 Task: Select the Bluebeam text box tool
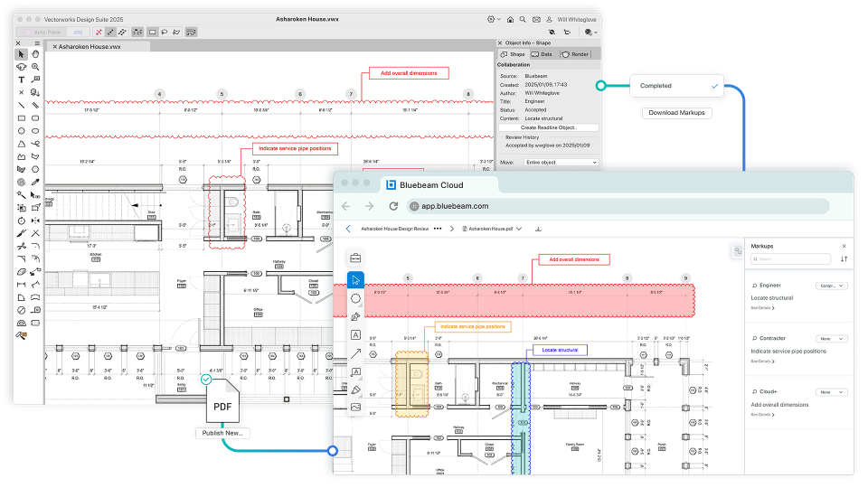point(355,334)
